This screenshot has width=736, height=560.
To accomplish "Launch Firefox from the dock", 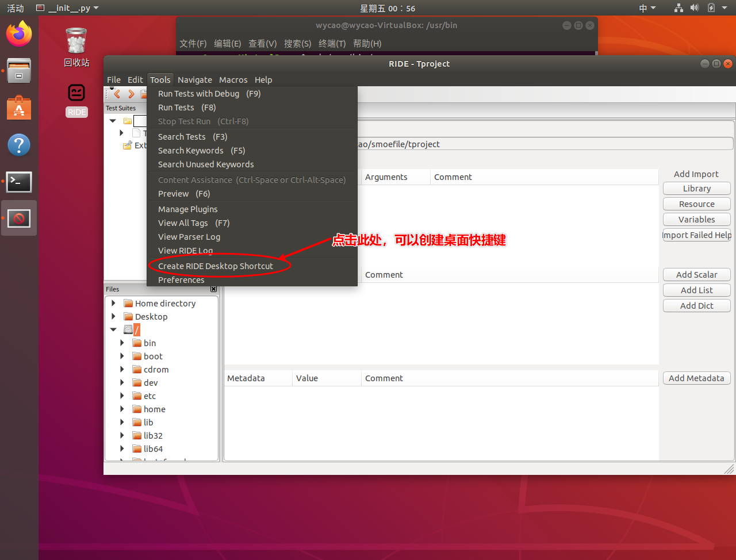I will coord(19,34).
